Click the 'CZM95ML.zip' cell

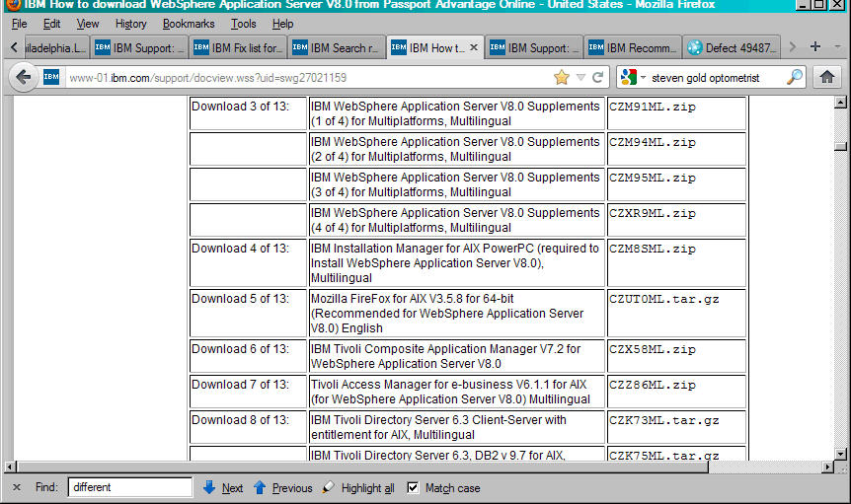(676, 184)
